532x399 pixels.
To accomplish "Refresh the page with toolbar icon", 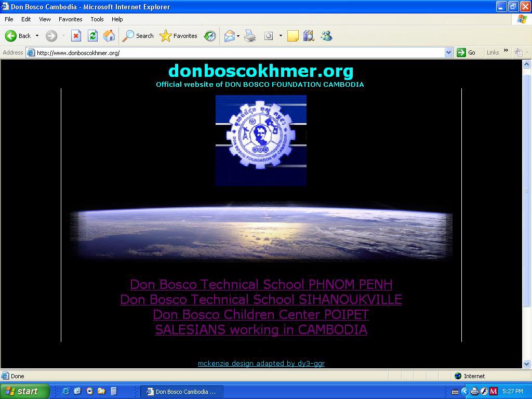I will click(x=92, y=36).
